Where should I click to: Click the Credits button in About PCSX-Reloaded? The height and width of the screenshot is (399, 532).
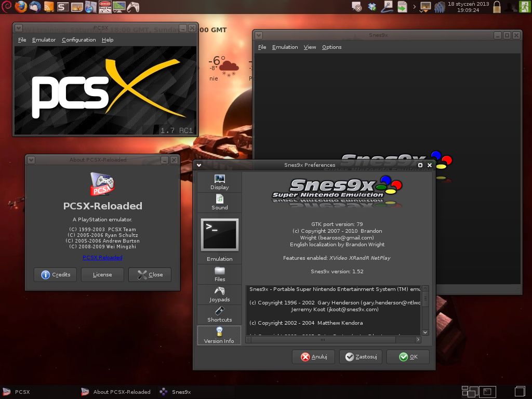[55, 274]
